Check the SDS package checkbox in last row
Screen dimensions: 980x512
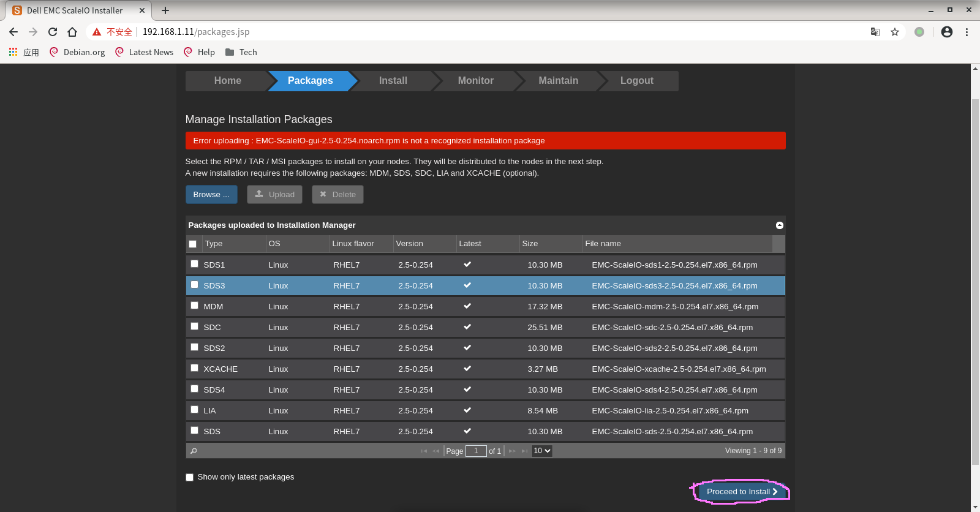(194, 431)
